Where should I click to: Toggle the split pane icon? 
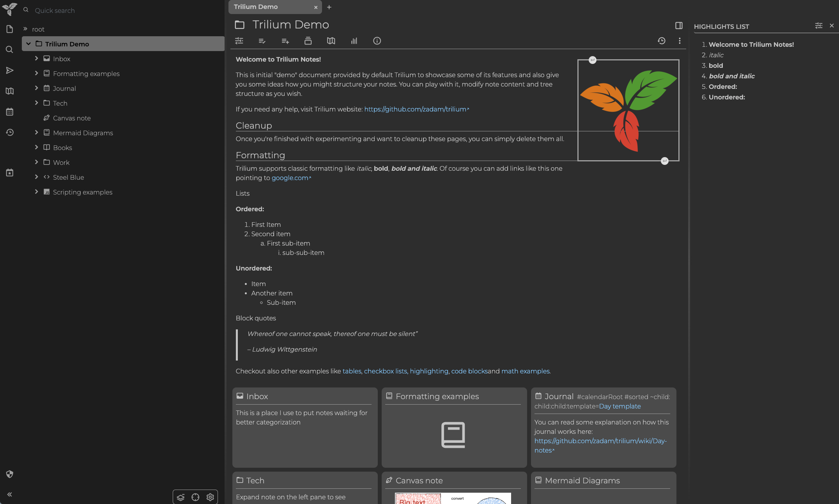click(679, 26)
